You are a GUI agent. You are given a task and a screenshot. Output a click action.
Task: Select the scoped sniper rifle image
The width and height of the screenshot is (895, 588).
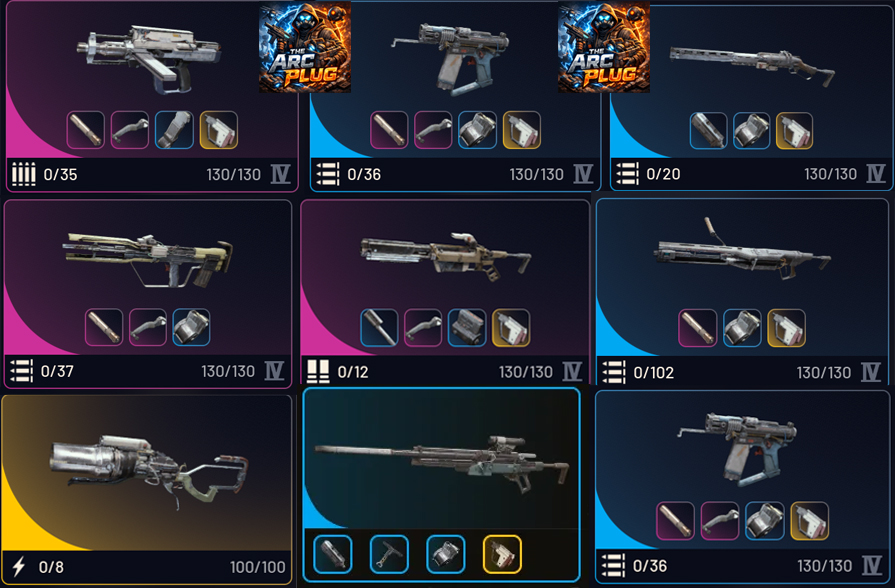coord(442,462)
